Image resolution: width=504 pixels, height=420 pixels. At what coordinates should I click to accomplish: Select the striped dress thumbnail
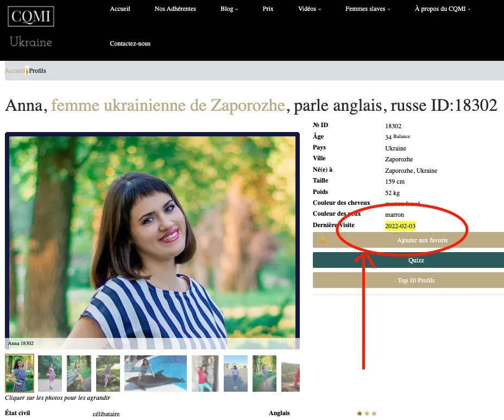pos(20,373)
